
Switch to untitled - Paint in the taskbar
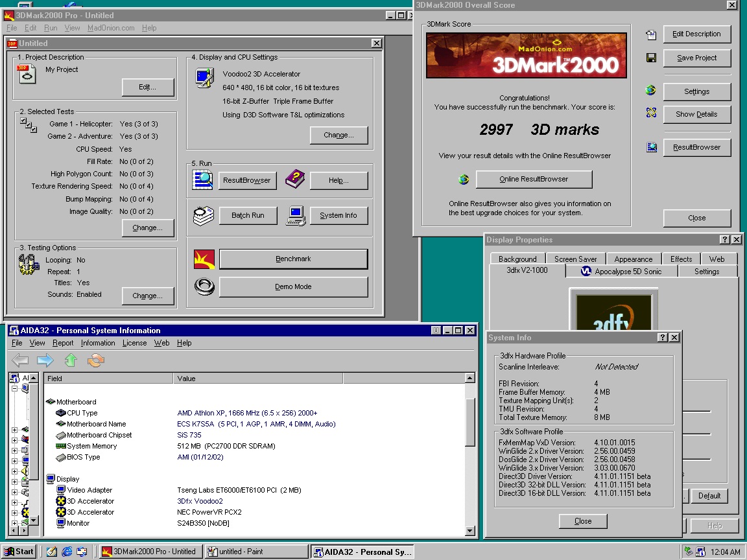[256, 552]
